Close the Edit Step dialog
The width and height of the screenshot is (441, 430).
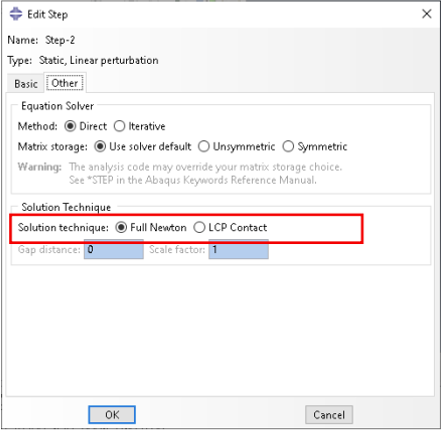(x=427, y=14)
